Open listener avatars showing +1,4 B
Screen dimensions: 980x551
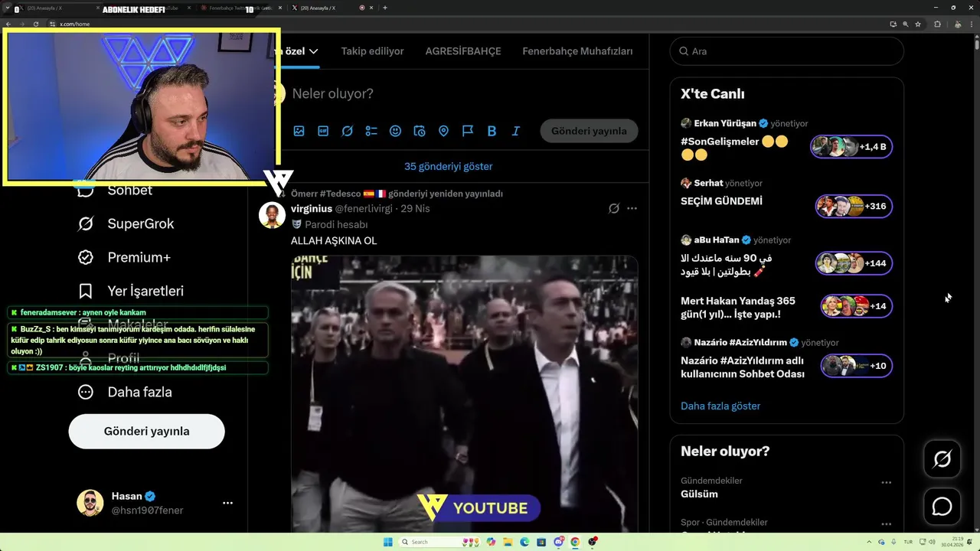(x=851, y=146)
